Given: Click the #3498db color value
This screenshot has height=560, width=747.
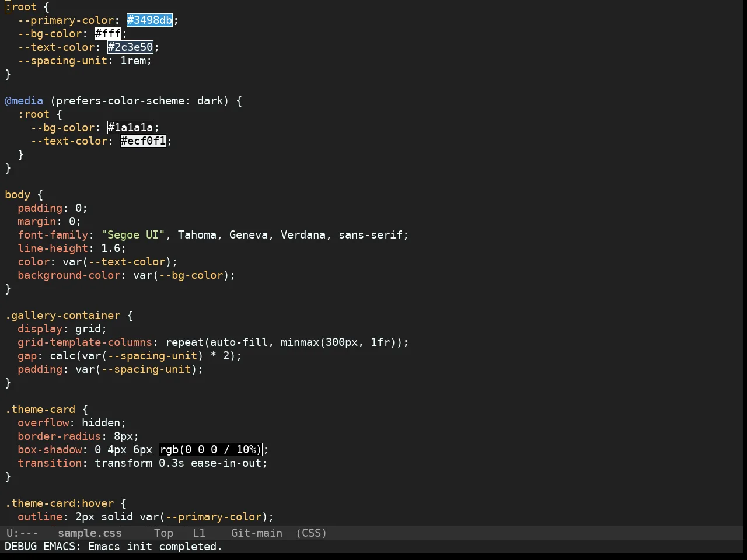Looking at the screenshot, I should (150, 20).
